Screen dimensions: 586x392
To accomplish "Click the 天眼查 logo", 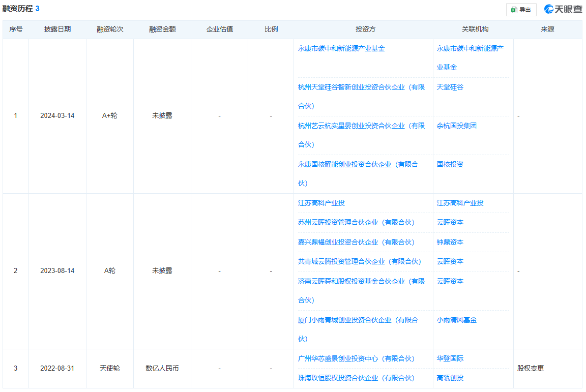I will click(x=563, y=9).
